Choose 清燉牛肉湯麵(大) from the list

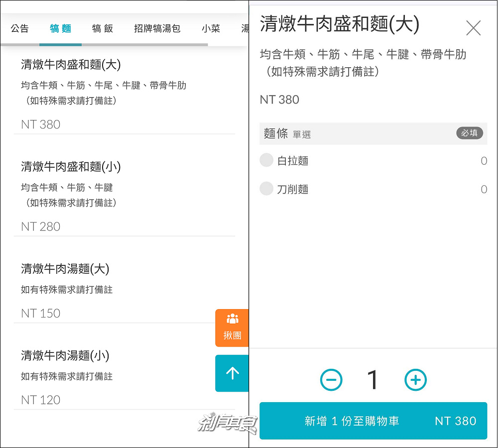tap(65, 269)
